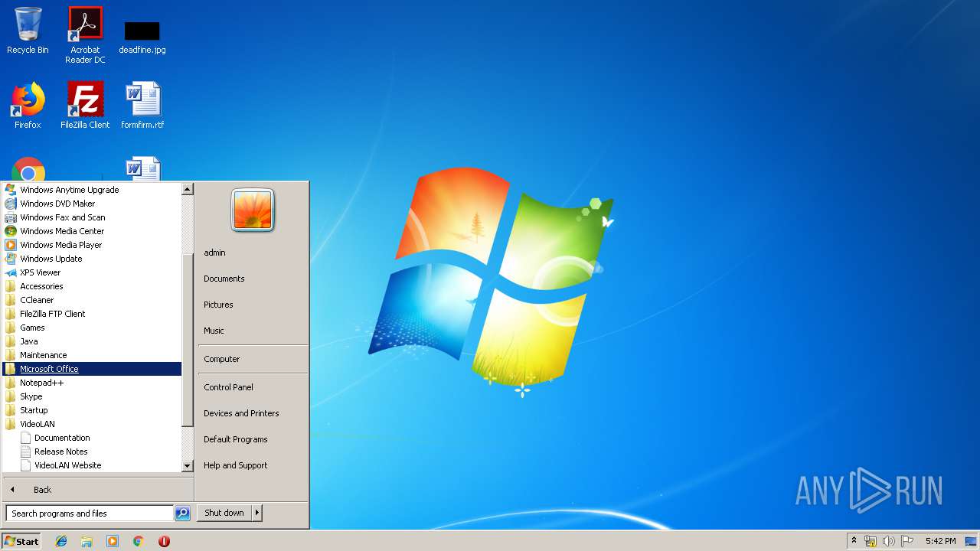Click the programs list scroll down arrow

(x=188, y=466)
